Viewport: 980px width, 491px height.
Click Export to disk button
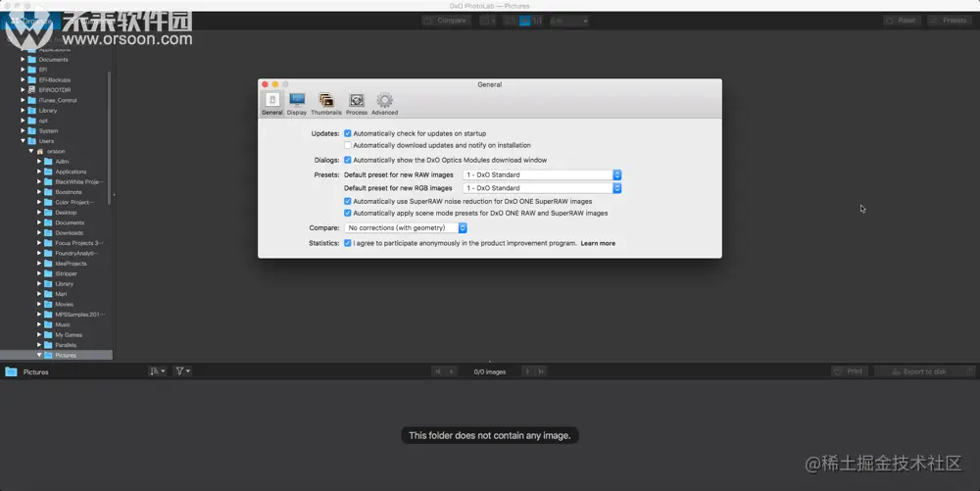[x=924, y=371]
